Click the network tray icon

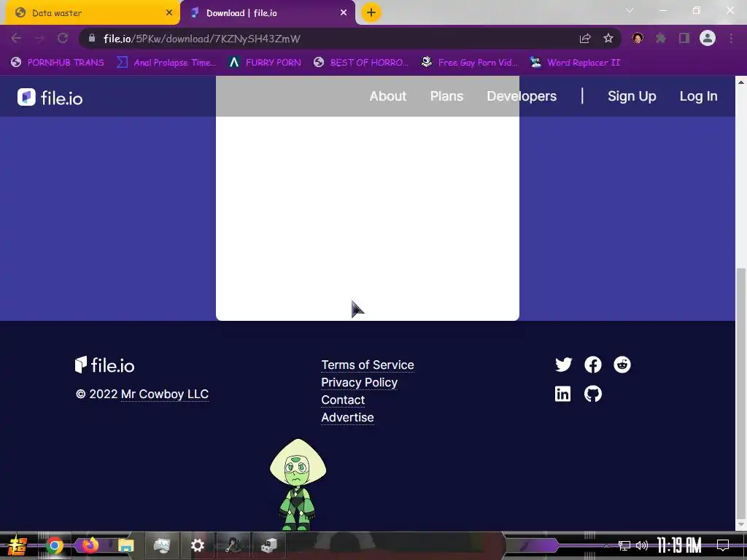pos(624,545)
